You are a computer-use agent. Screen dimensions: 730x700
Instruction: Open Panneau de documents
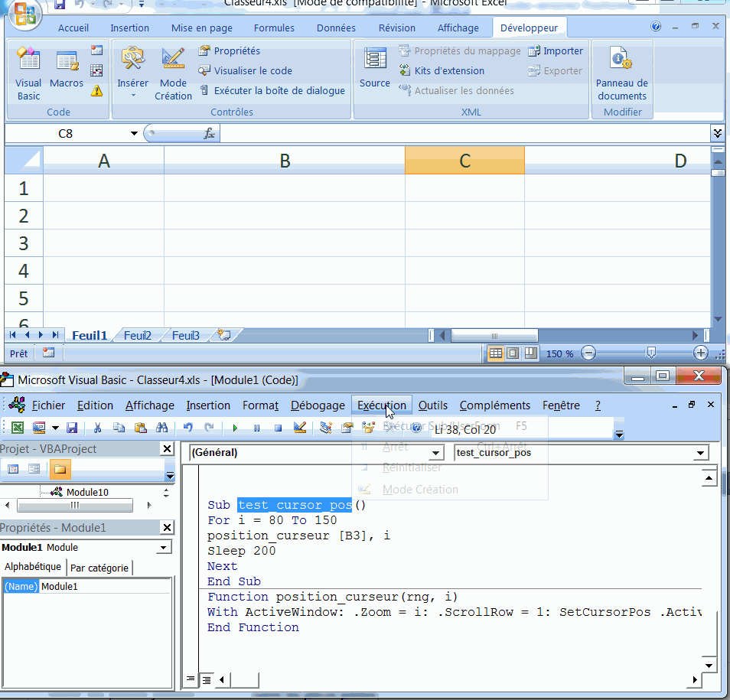coord(622,73)
